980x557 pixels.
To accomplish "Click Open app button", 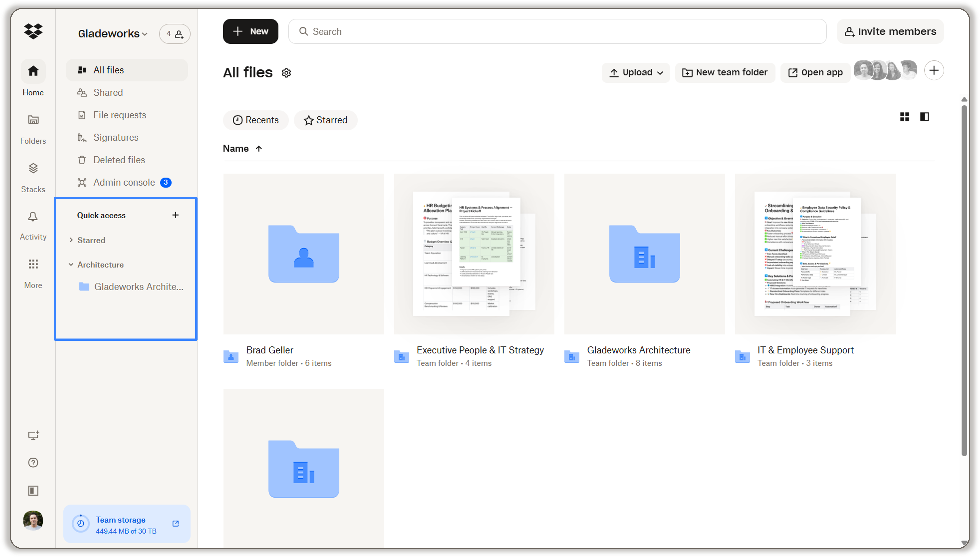I will (816, 73).
